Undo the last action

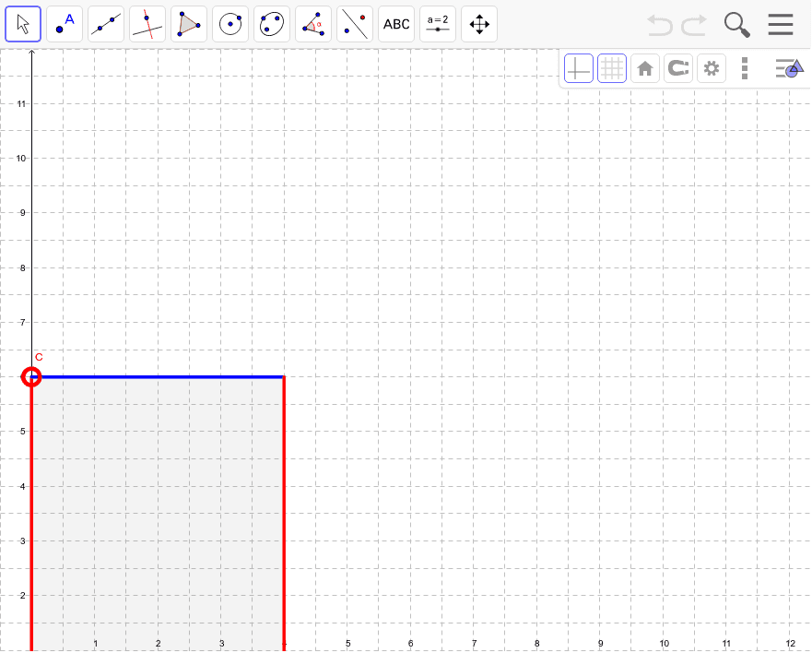[x=660, y=24]
